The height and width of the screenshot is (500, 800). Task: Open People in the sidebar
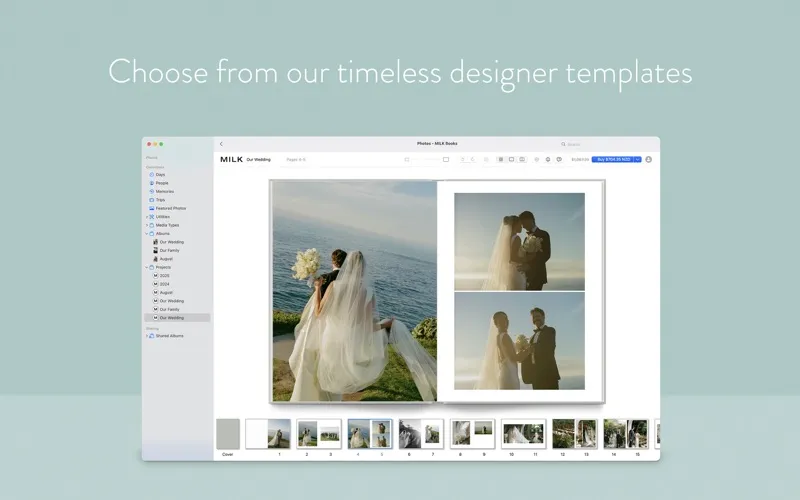(x=158, y=183)
